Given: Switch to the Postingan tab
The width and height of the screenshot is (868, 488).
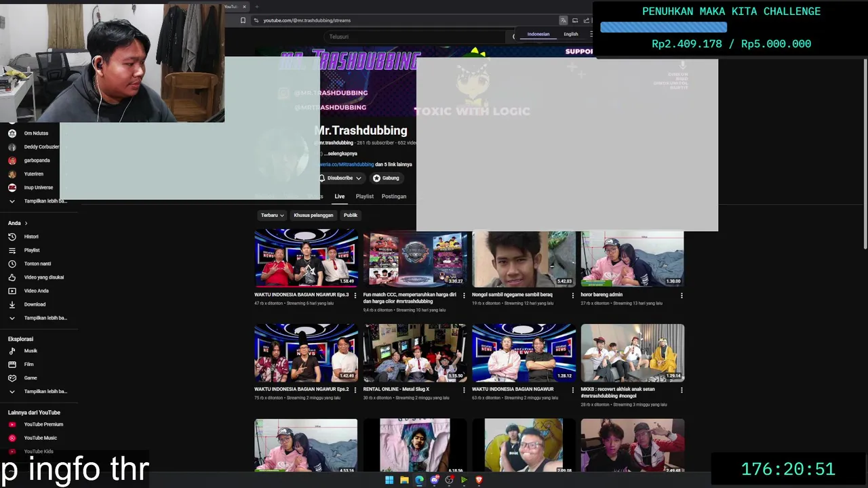Looking at the screenshot, I should [394, 197].
